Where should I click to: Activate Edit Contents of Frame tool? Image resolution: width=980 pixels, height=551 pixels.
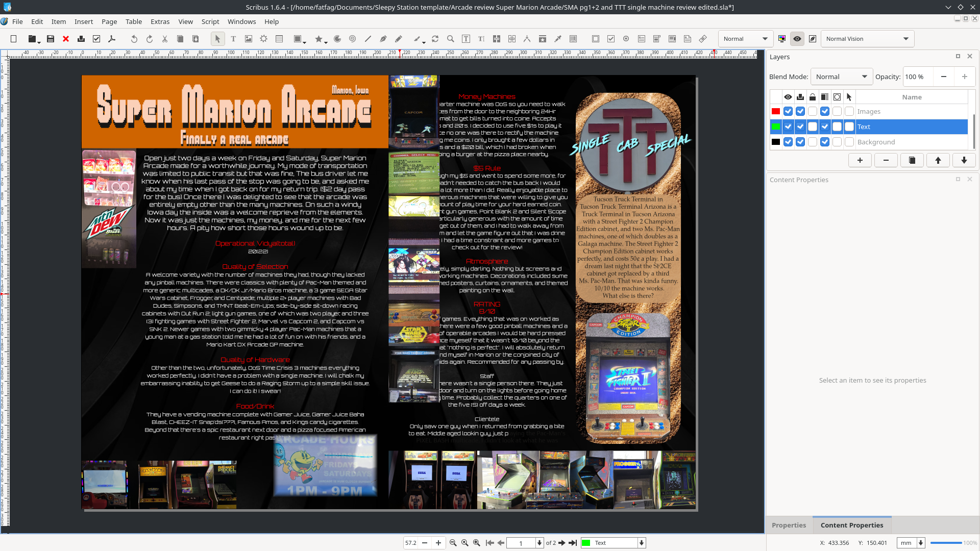(x=465, y=39)
